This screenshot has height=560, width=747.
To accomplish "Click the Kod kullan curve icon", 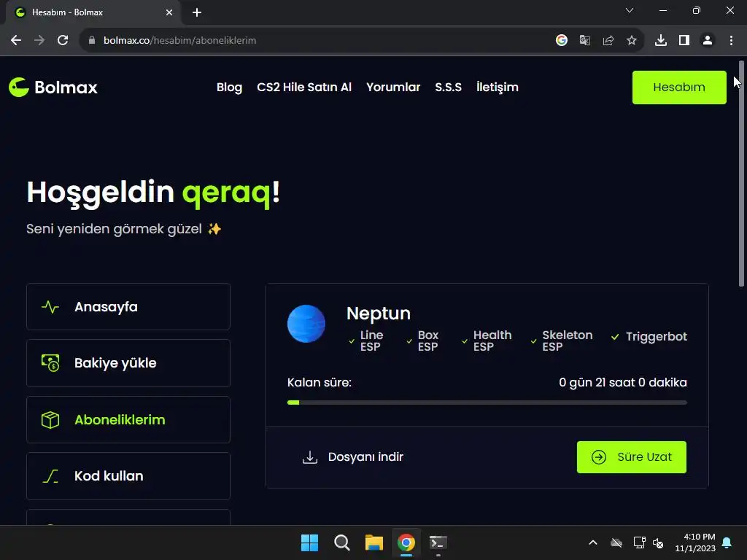I will (50, 475).
